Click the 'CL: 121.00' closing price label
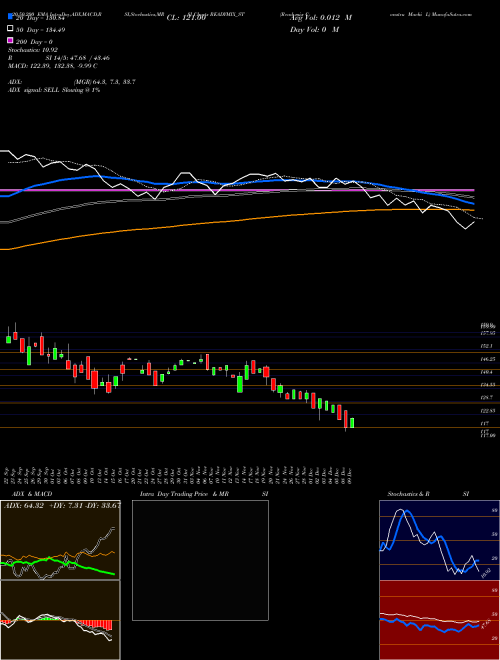 pos(186,18)
